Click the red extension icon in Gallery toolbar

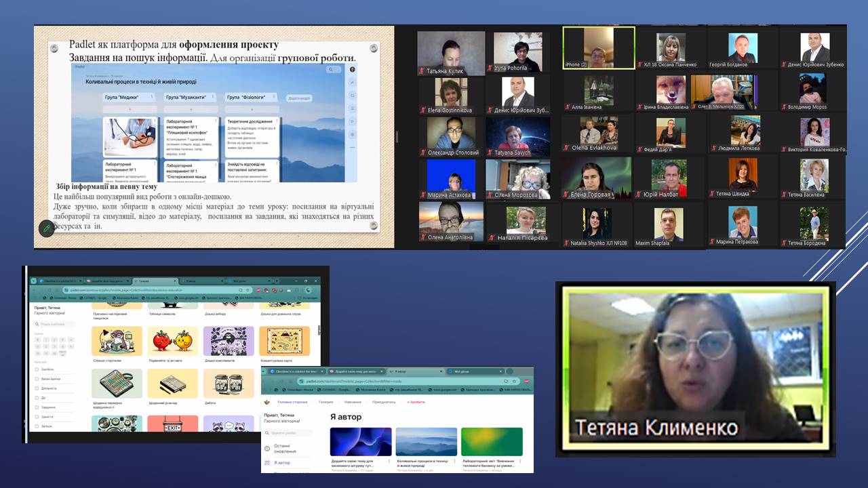coord(258,290)
